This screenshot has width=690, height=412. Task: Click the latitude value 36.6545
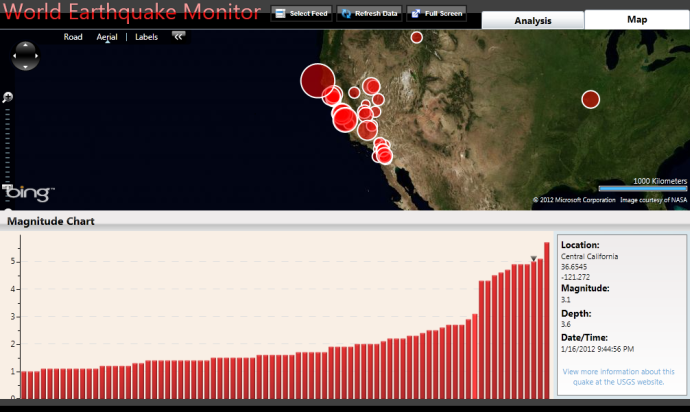[573, 267]
